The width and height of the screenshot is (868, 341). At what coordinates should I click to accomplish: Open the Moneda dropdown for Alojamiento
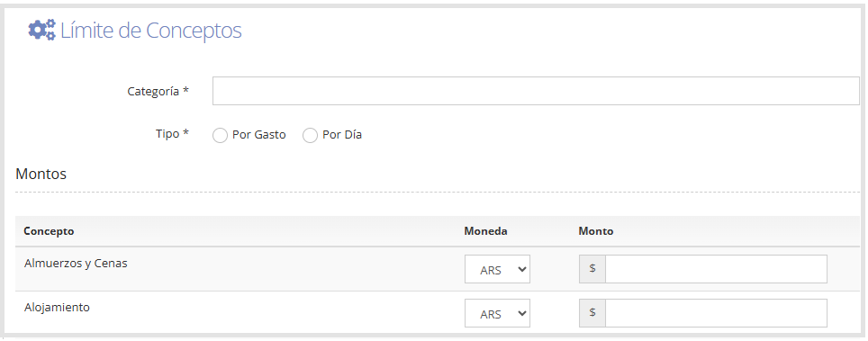tap(497, 313)
